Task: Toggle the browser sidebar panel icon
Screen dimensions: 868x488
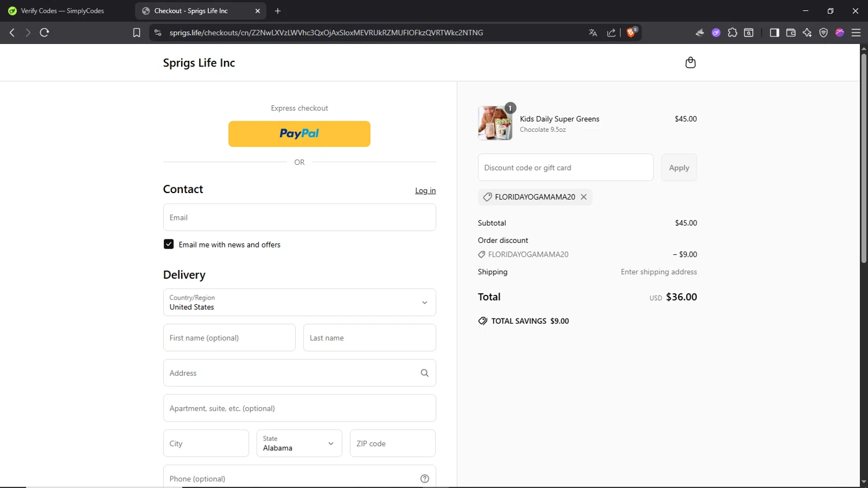Action: 774,33
